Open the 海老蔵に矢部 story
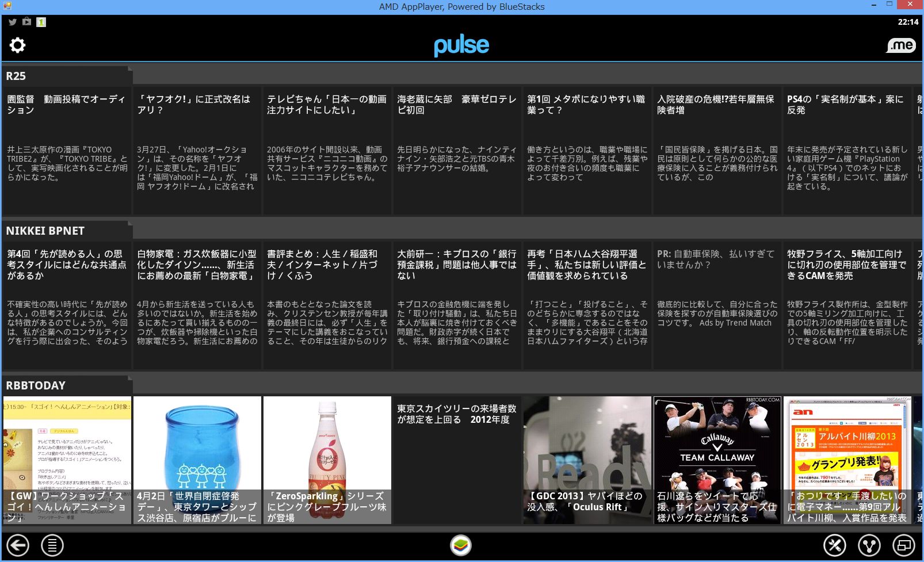Screen dimensions: 924x562 457,151
